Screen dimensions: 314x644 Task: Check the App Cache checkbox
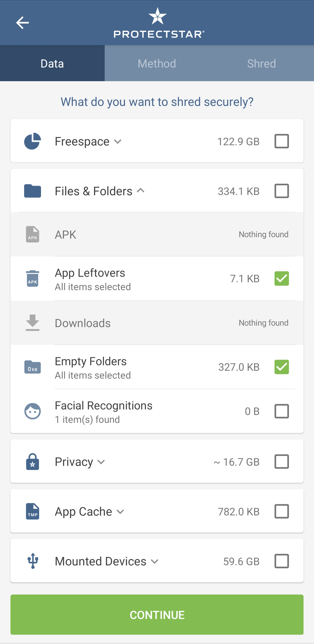coord(282,511)
